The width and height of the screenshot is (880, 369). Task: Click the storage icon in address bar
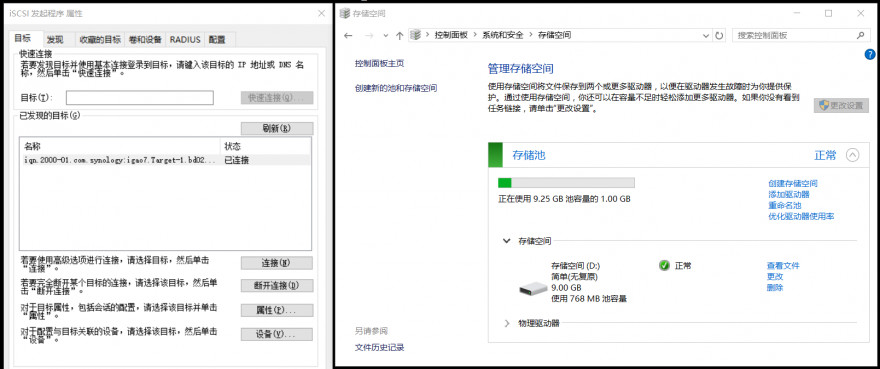pos(415,35)
